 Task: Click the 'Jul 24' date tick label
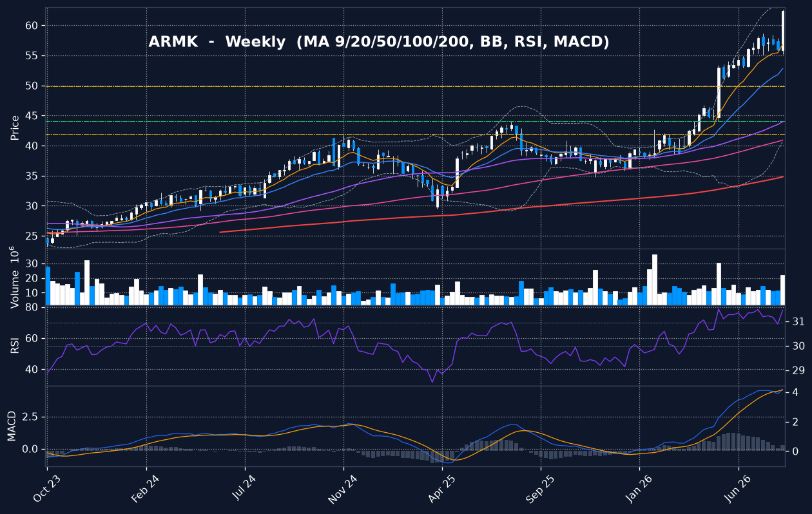[244, 488]
